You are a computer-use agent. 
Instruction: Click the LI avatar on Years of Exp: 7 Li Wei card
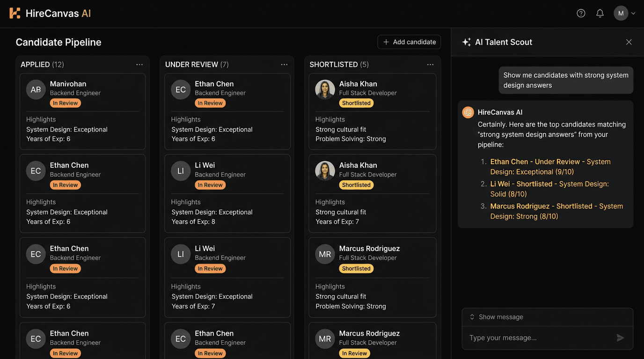click(181, 254)
